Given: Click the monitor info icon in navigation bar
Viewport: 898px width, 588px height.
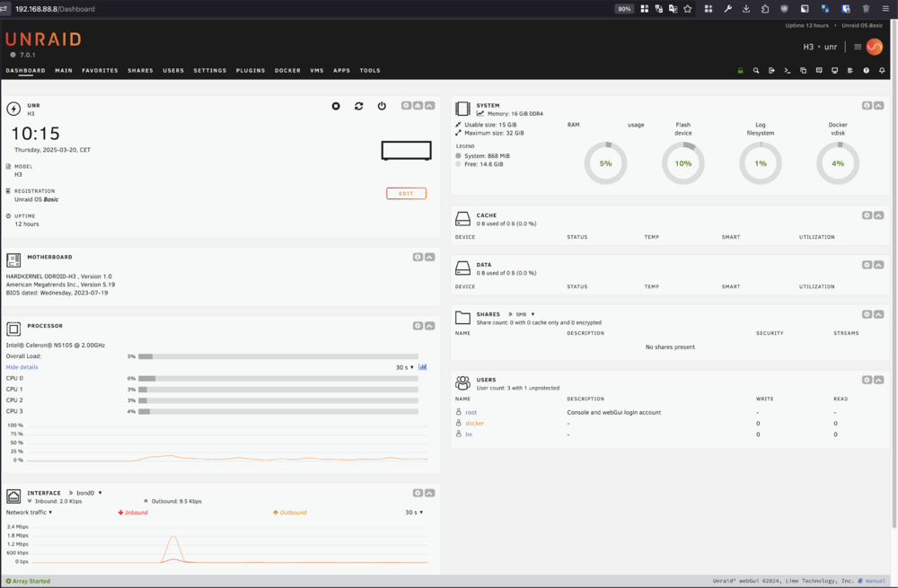Looking at the screenshot, I should (x=834, y=70).
